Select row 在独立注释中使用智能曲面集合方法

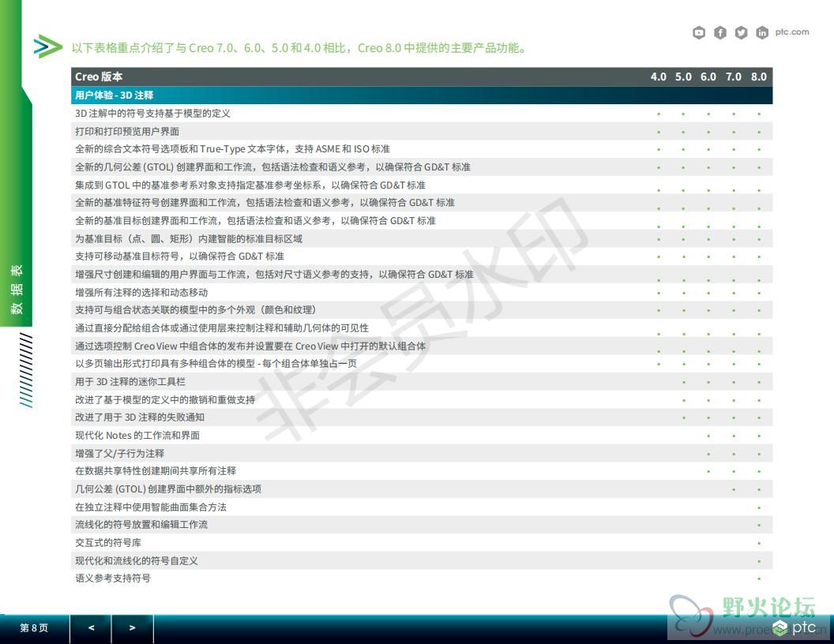(422, 507)
